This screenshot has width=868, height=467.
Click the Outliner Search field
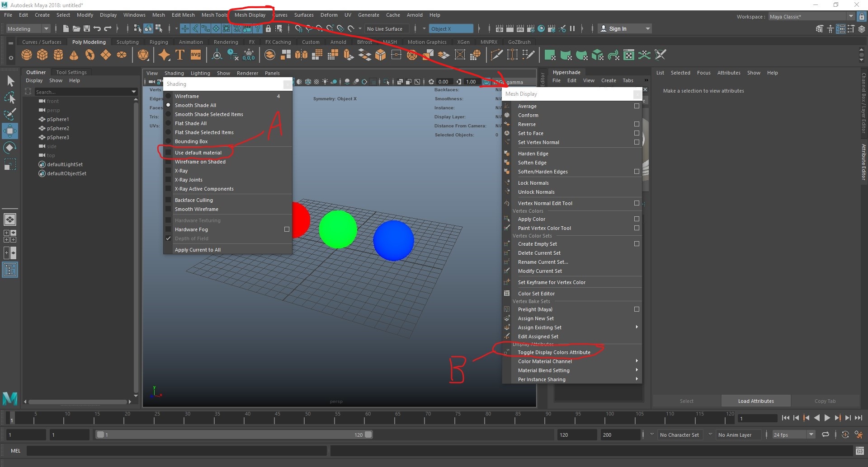pos(85,92)
